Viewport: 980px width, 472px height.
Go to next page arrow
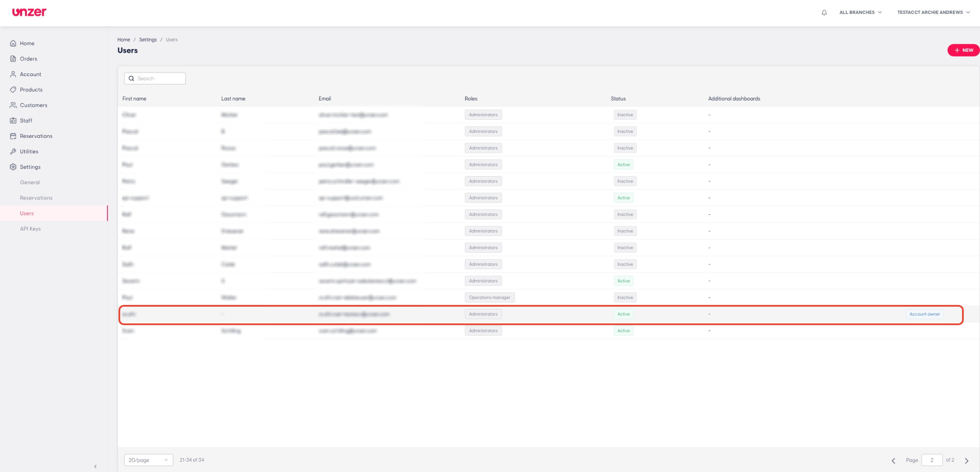pyautogui.click(x=966, y=460)
